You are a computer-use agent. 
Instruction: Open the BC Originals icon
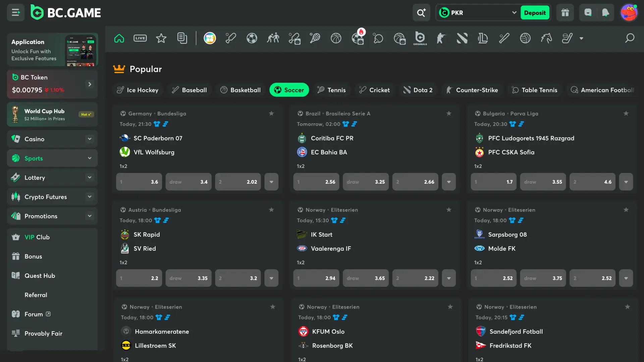click(x=420, y=38)
